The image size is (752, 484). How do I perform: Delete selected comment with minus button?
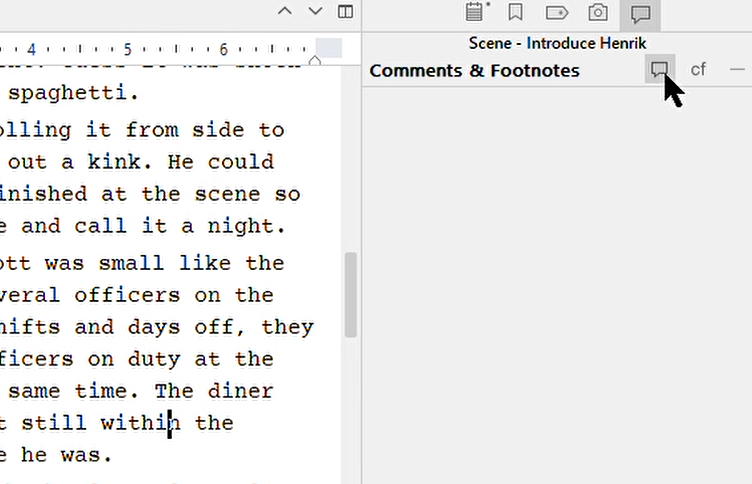[737, 70]
